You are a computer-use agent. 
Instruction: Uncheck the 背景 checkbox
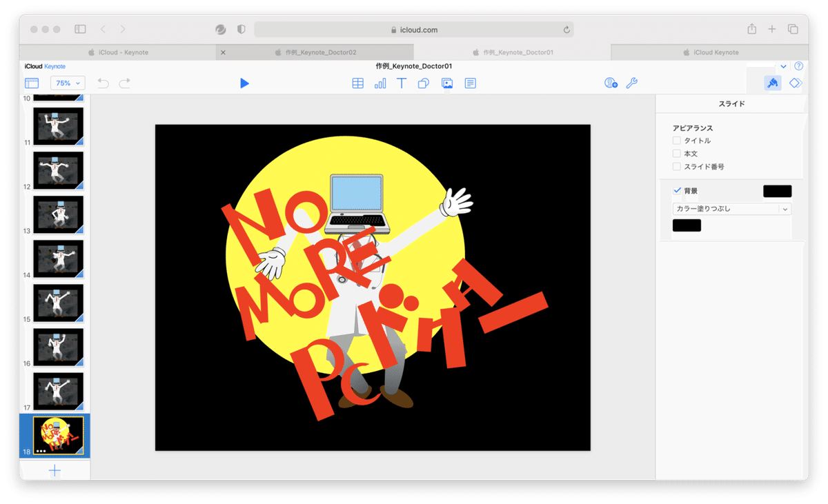677,190
